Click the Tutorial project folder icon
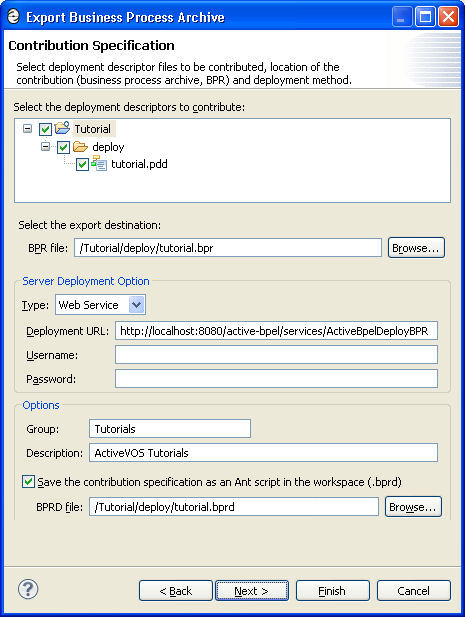The height and width of the screenshot is (617, 465). click(x=62, y=128)
